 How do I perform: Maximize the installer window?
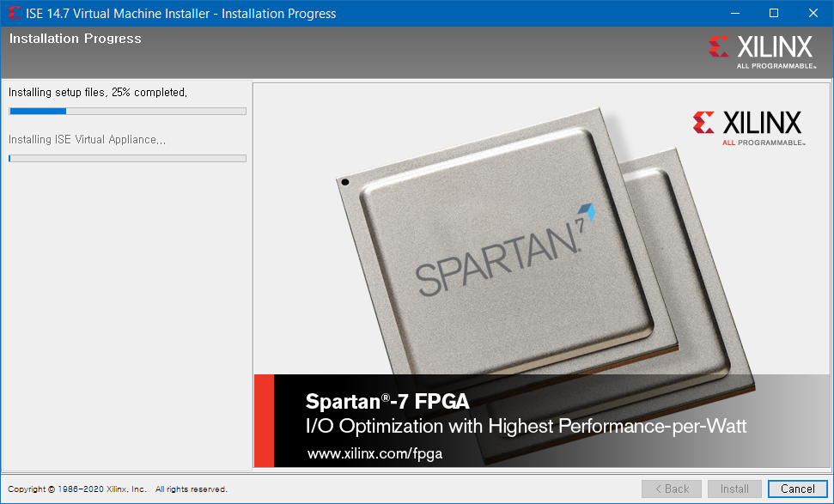[x=774, y=13]
